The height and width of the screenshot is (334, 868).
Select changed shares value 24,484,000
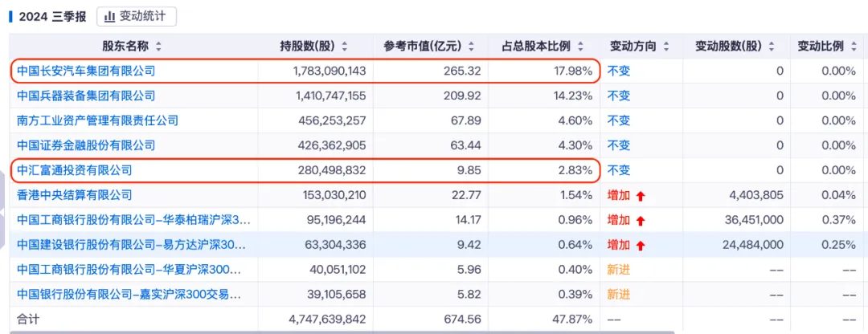[754, 245]
